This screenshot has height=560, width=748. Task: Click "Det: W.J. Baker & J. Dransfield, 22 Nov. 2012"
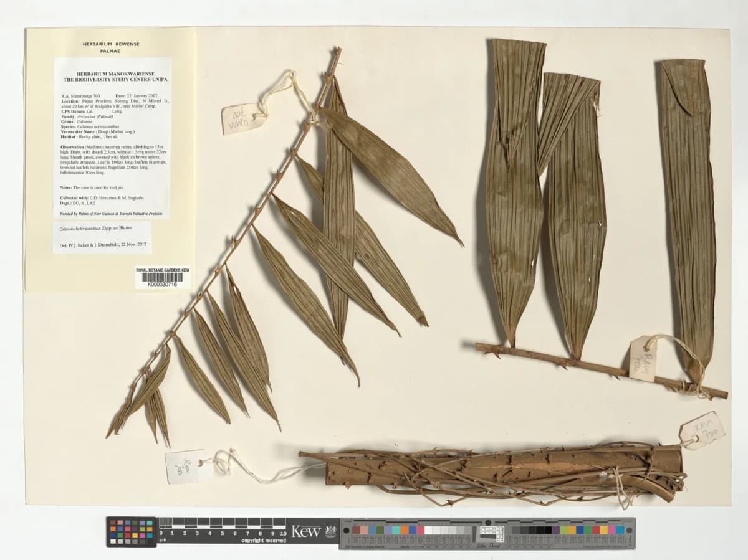click(x=102, y=244)
